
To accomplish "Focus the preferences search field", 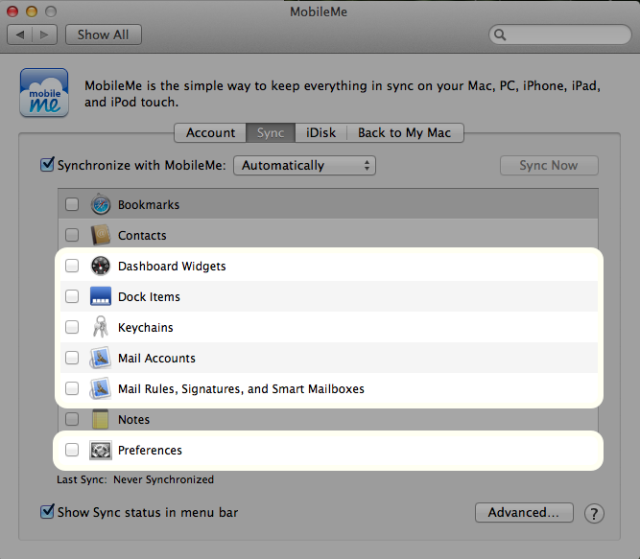I will coord(560,35).
